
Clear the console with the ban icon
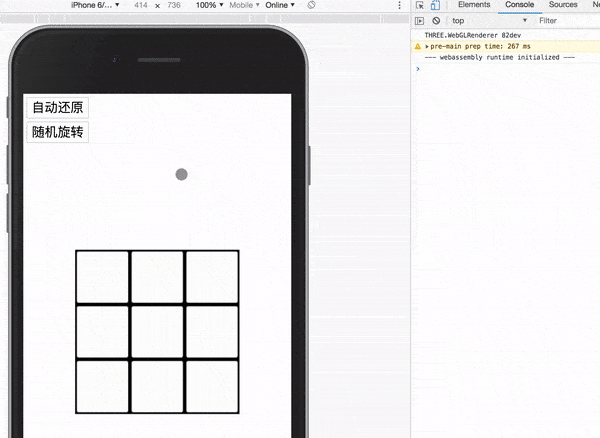436,21
